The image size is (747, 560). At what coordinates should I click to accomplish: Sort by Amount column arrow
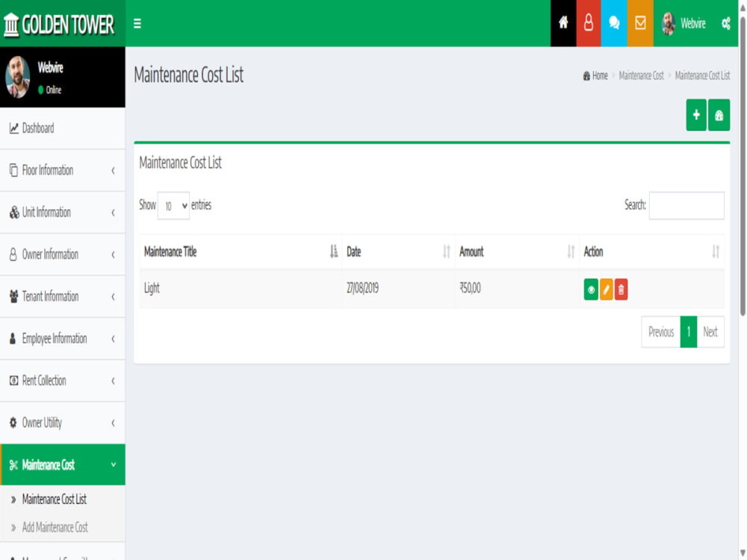571,252
